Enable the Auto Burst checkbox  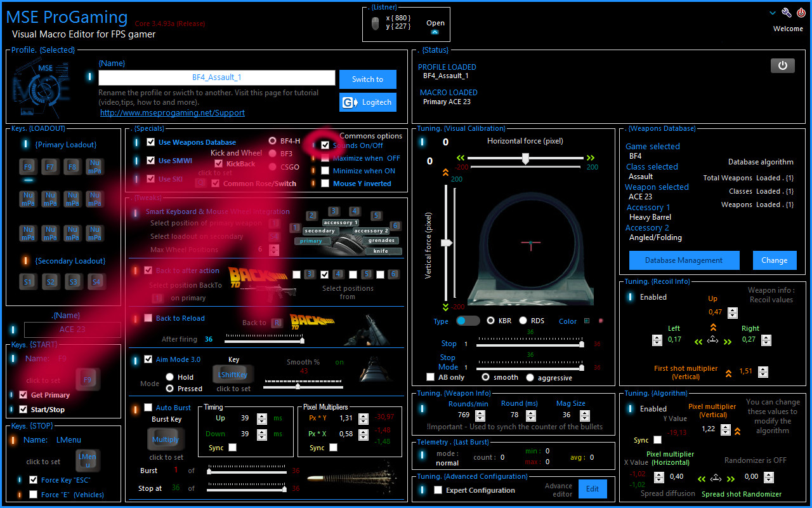148,408
